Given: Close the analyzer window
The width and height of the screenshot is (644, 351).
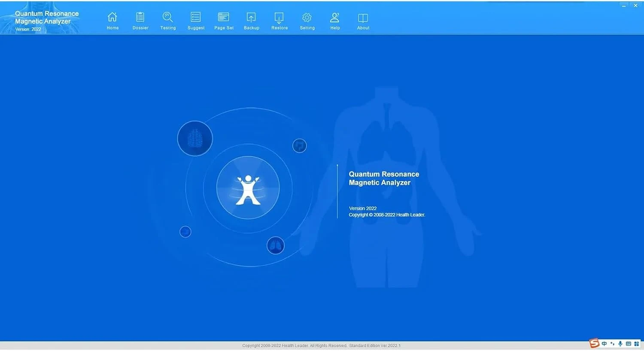Looking at the screenshot, I should pos(635,6).
